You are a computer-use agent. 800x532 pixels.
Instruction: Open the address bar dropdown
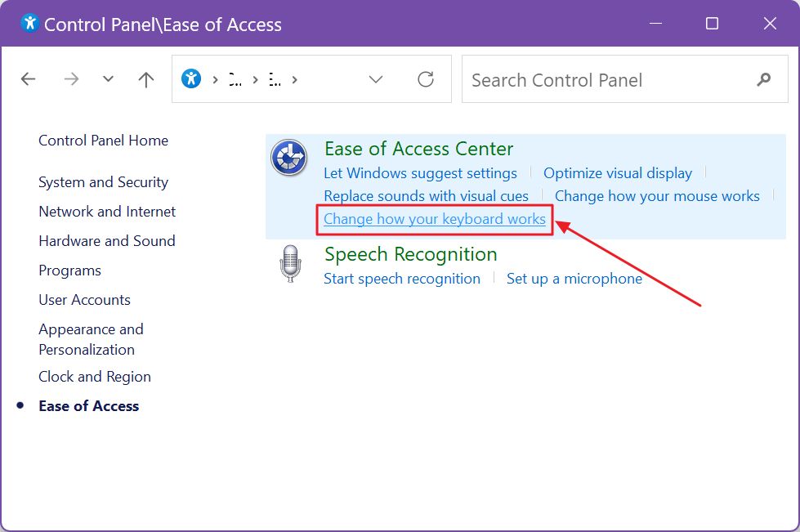tap(375, 79)
